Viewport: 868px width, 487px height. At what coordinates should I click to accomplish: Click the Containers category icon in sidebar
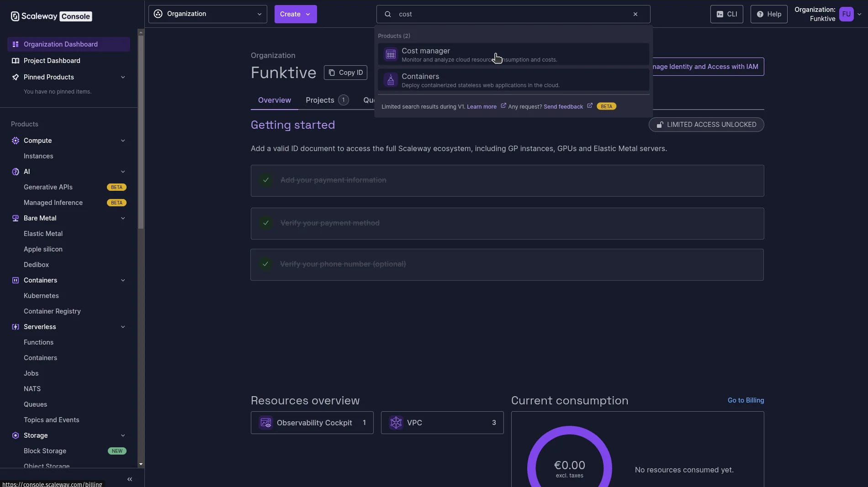(16, 280)
